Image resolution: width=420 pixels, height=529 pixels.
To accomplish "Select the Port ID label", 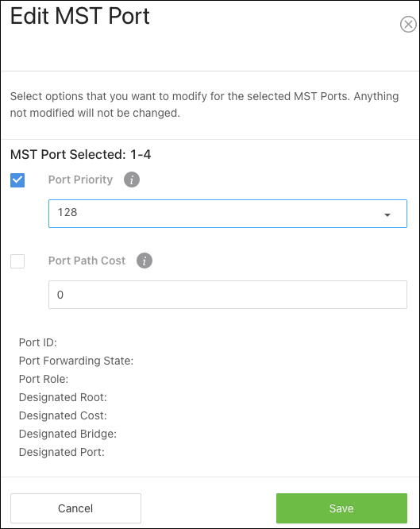I will (x=38, y=342).
